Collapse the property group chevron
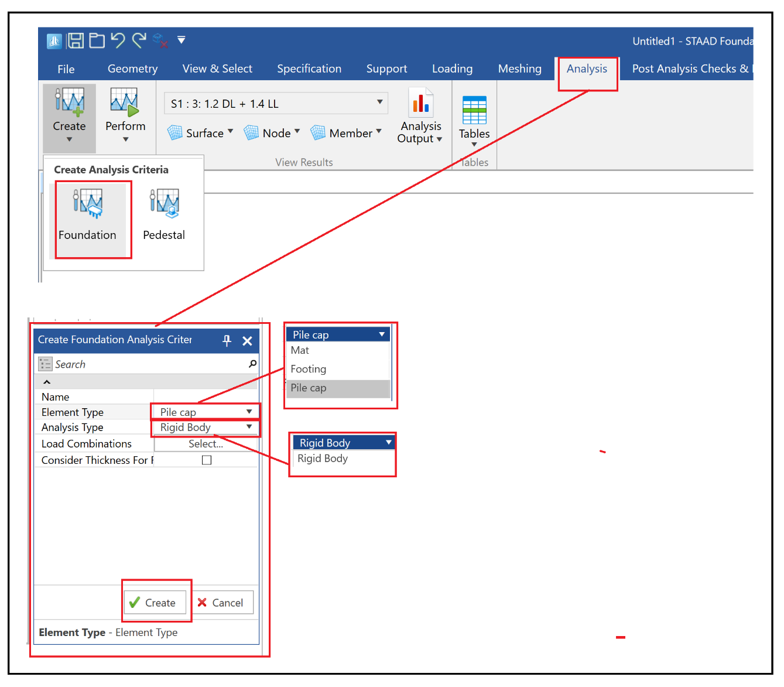The width and height of the screenshot is (784, 687). [47, 382]
